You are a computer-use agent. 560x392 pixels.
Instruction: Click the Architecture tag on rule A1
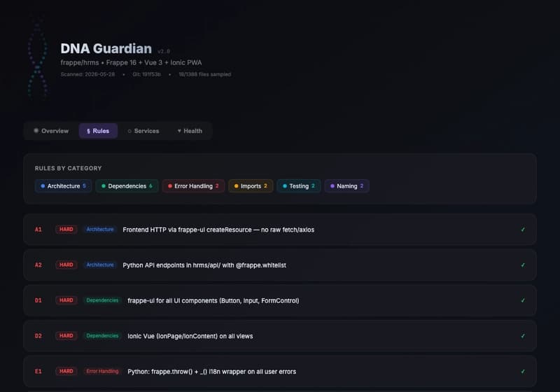click(100, 229)
